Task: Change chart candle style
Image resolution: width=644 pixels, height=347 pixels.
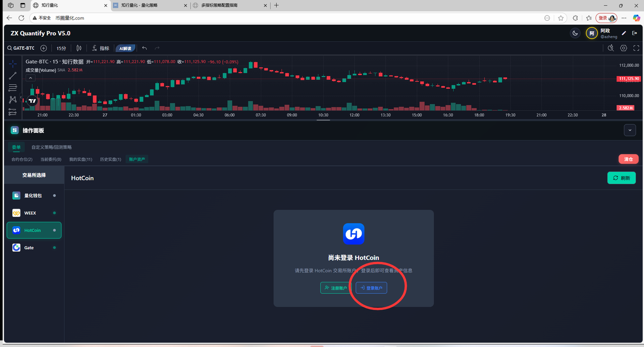Action: [x=79, y=48]
